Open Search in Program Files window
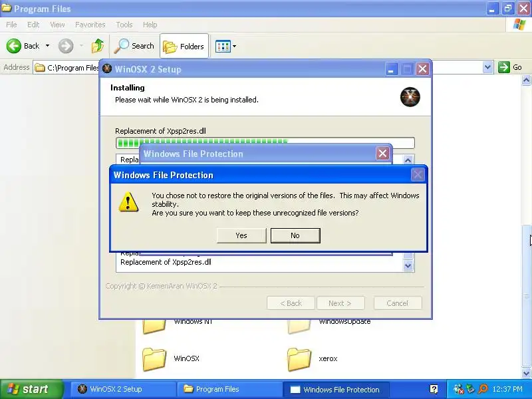 (134, 46)
